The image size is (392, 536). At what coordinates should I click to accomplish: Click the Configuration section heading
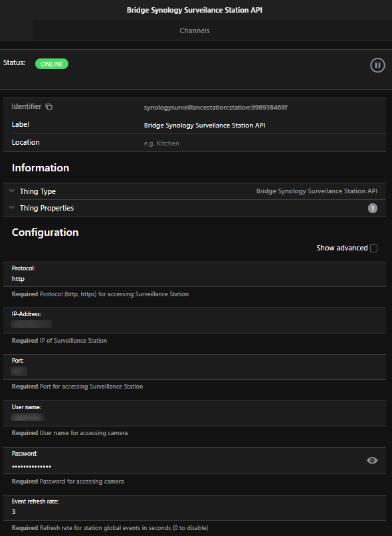(45, 232)
